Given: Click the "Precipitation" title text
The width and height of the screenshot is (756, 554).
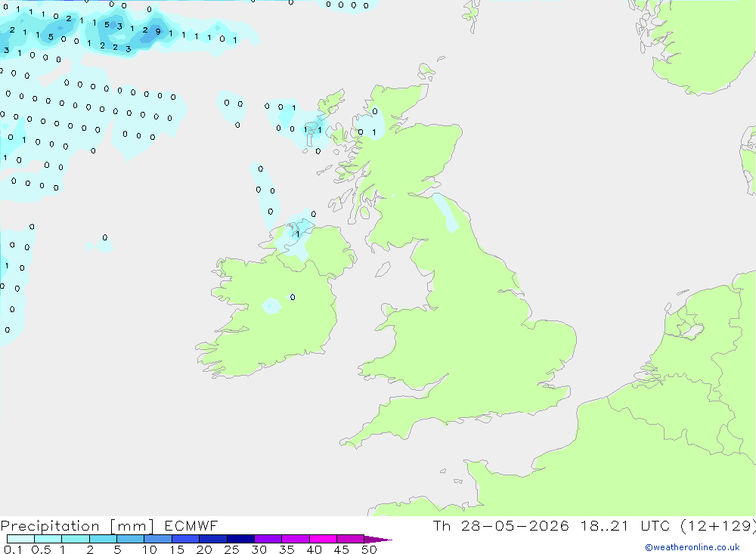Looking at the screenshot, I should click(50, 525).
